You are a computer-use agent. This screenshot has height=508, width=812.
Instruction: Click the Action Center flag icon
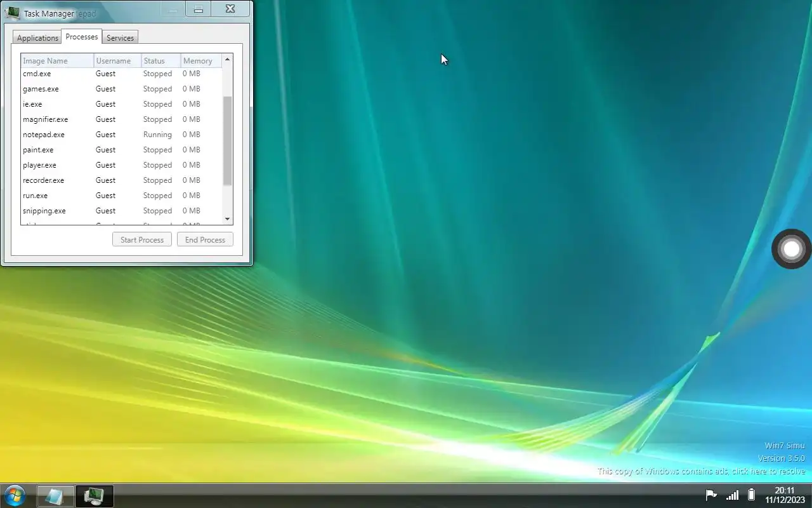tap(711, 495)
